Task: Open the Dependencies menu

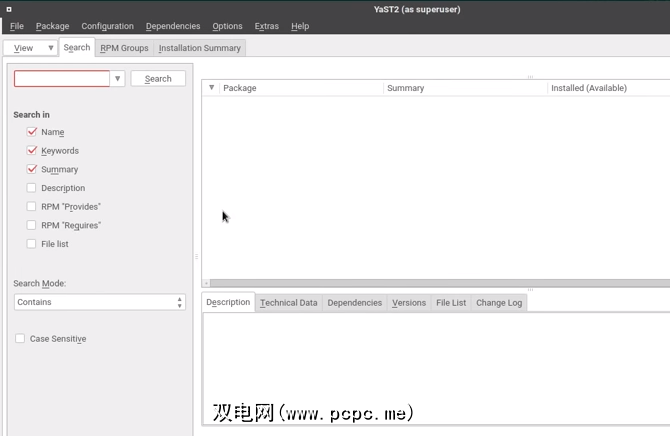Action: click(173, 26)
